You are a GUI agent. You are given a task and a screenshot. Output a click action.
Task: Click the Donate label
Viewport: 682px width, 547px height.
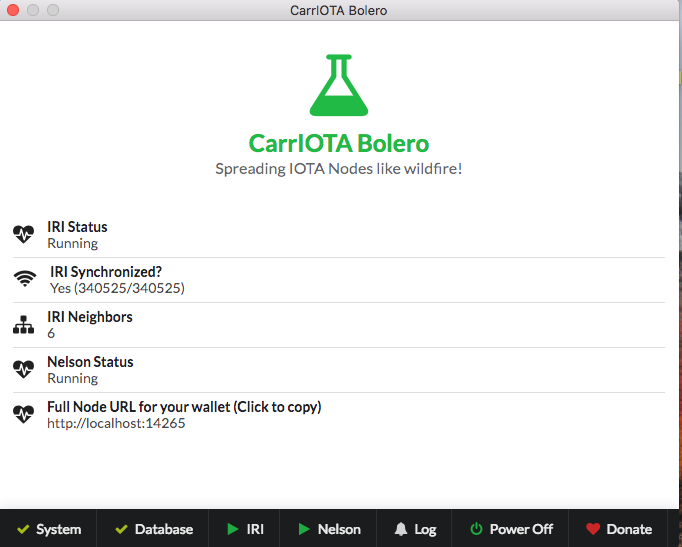pos(629,529)
